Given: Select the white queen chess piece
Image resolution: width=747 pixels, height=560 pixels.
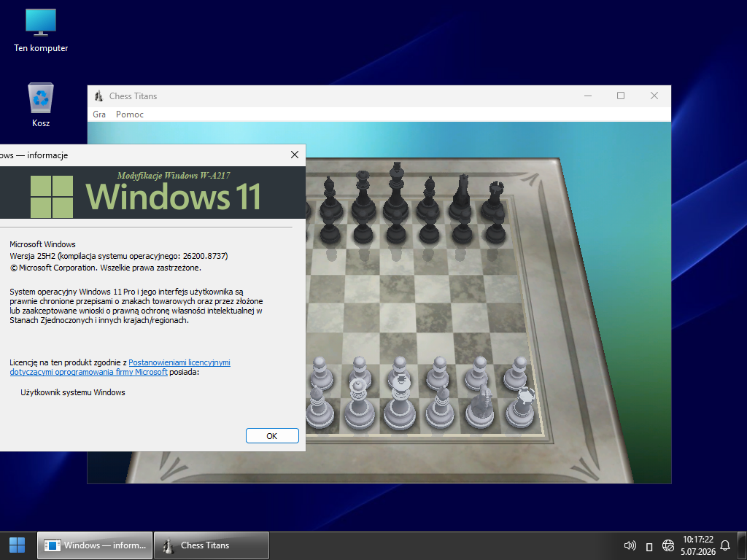Looking at the screenshot, I should click(358, 405).
